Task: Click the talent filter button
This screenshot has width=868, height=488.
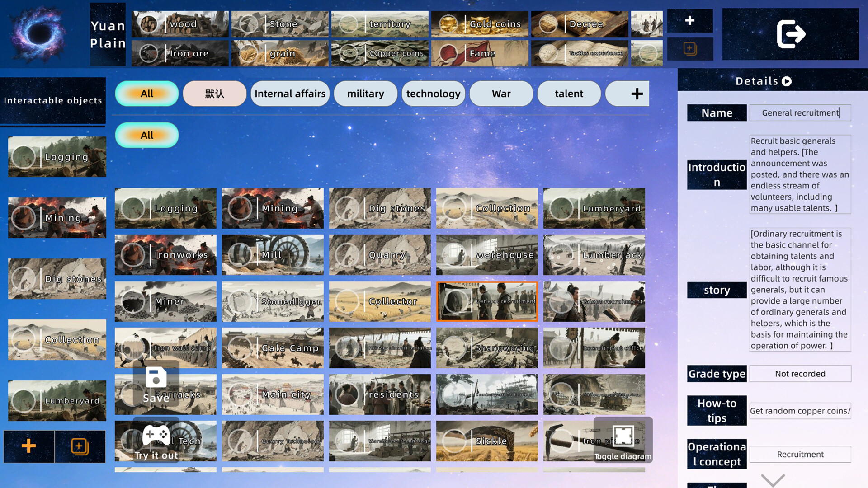Action: [569, 94]
